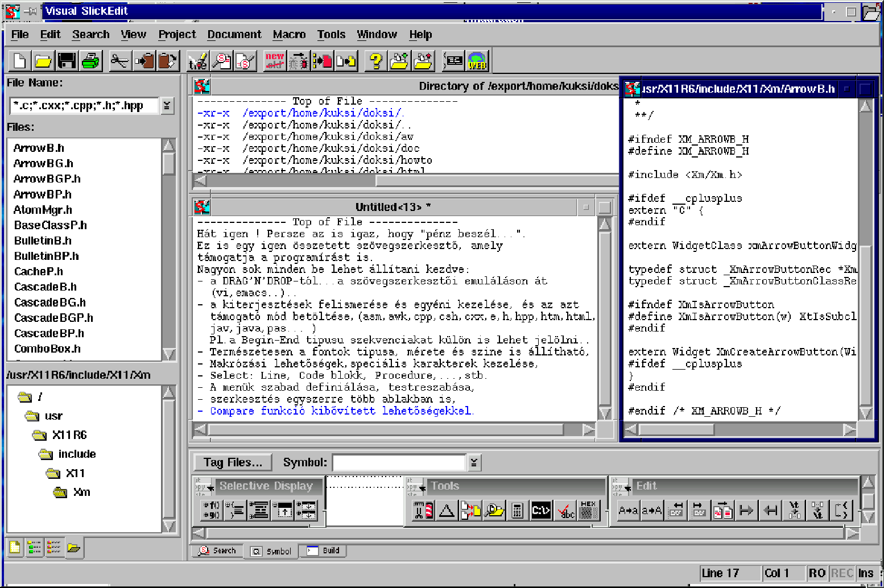
Task: Open the Project menu
Action: [x=177, y=34]
